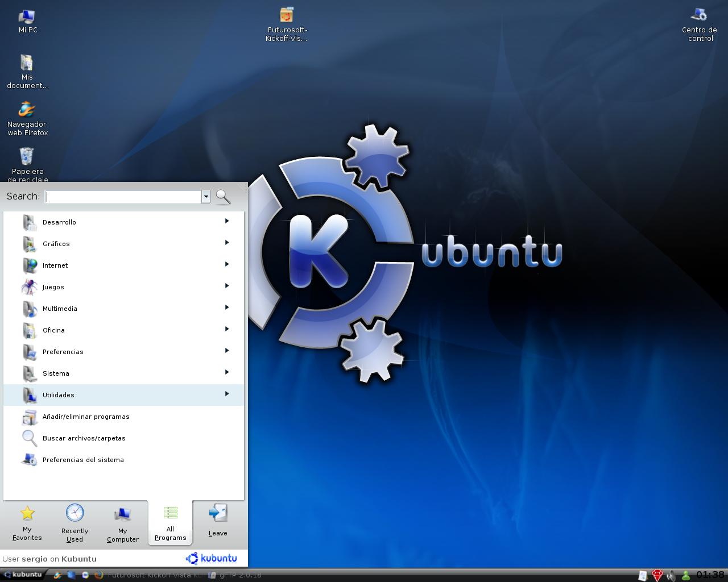Switch to My Favorites tab
The height and width of the screenshot is (582, 728).
click(x=27, y=523)
